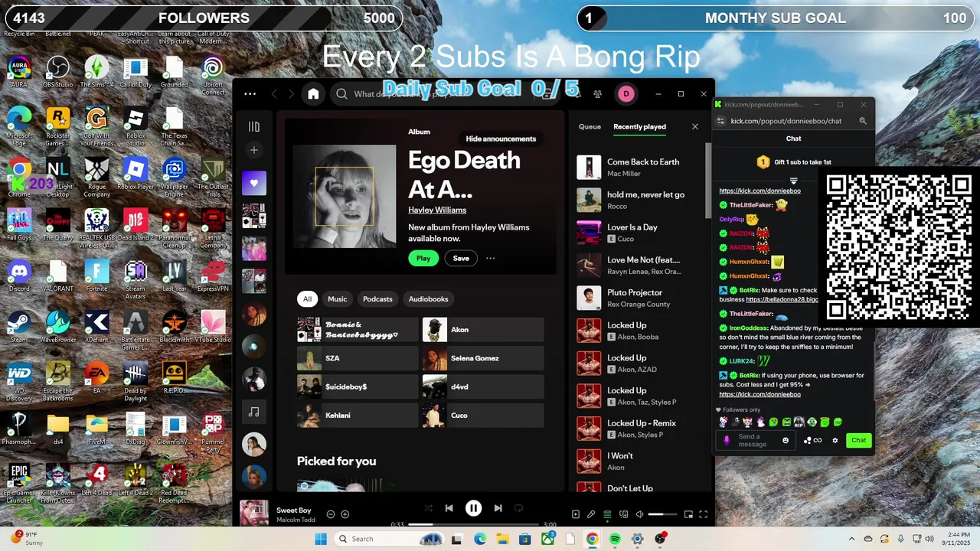Screen dimensions: 980x551
Task: Toggle Now Playing view
Action: click(576, 514)
